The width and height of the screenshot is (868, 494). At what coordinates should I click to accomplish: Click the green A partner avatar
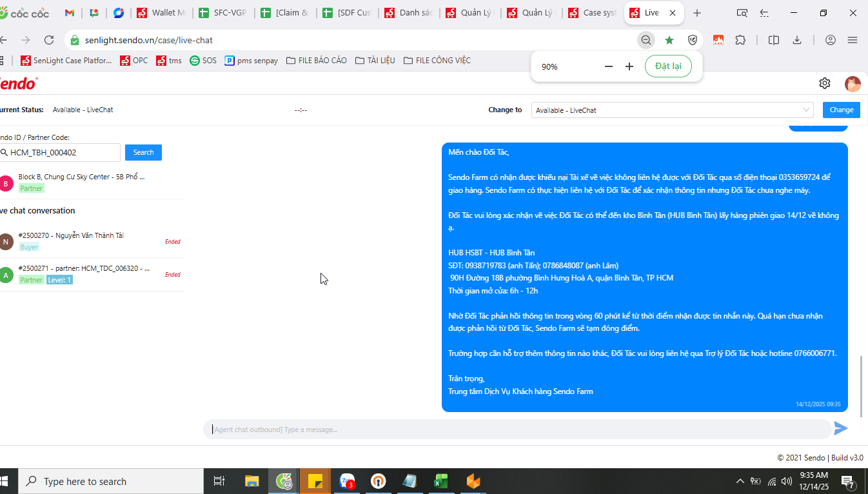click(x=6, y=275)
